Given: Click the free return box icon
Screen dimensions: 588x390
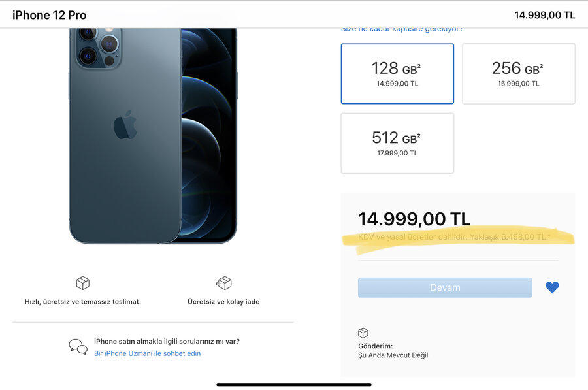Looking at the screenshot, I should tap(223, 283).
